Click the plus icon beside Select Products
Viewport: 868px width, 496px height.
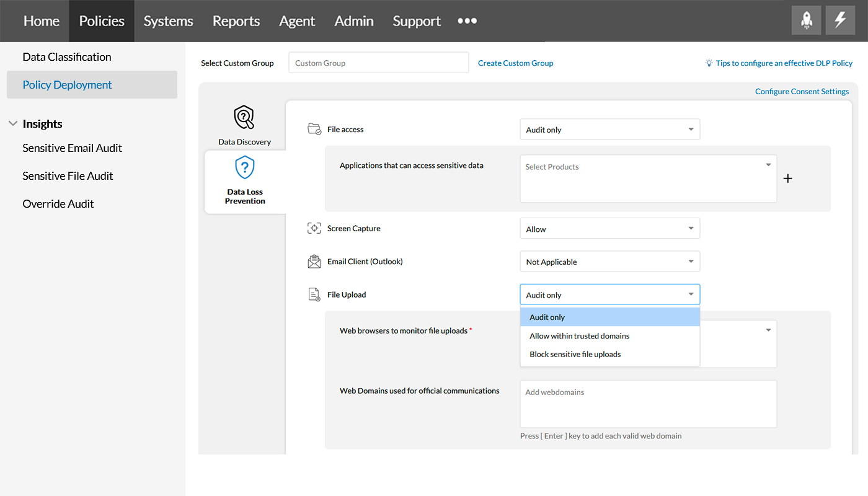787,179
